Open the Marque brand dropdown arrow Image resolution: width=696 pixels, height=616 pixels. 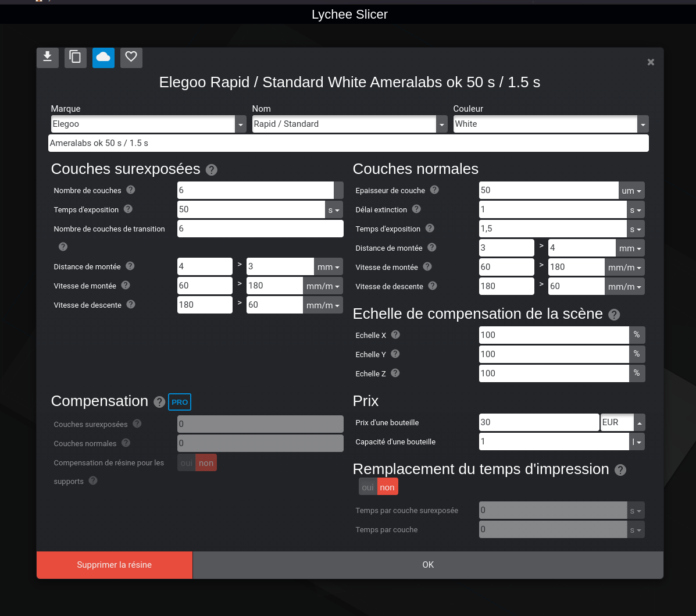coord(241,124)
